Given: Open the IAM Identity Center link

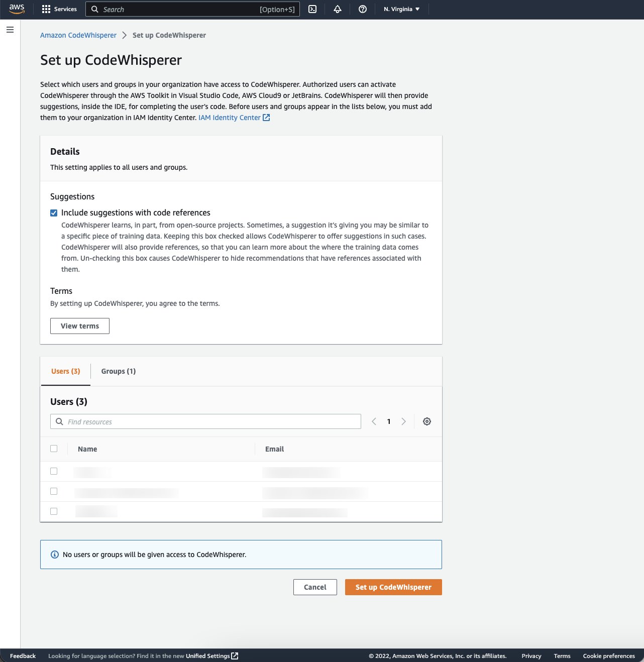Looking at the screenshot, I should tap(230, 118).
